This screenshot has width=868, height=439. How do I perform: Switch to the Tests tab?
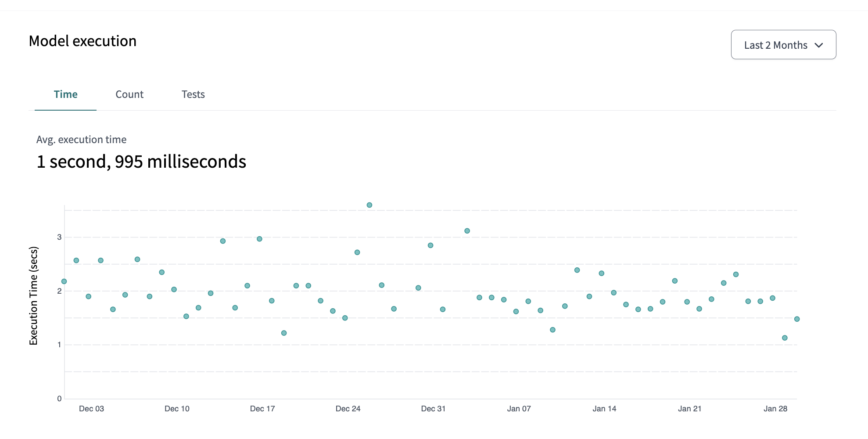[x=193, y=94]
